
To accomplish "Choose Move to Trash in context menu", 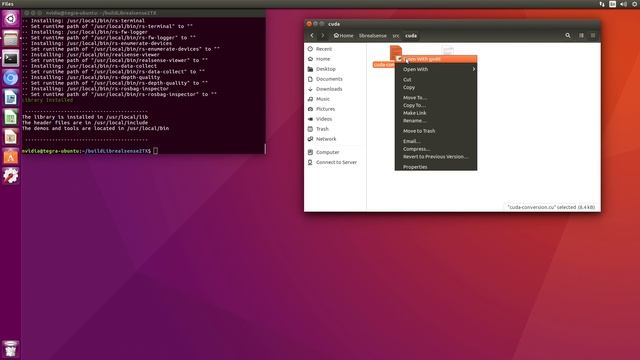I will coord(436,131).
